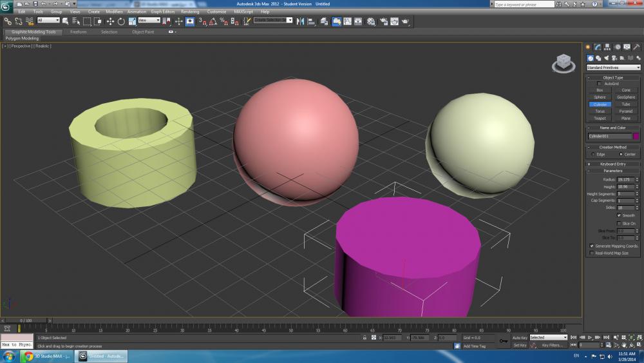Enable the AutoGrid checkbox
The height and width of the screenshot is (363, 644).
click(600, 84)
